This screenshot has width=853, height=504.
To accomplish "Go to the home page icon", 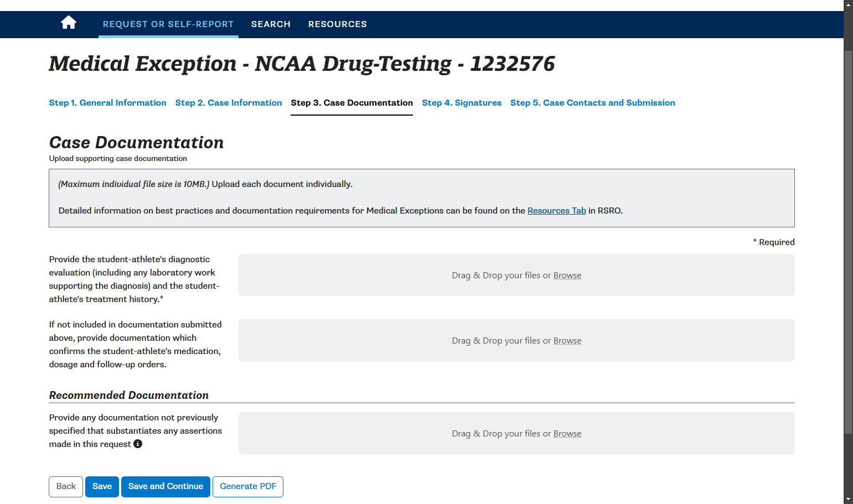I will (x=69, y=23).
